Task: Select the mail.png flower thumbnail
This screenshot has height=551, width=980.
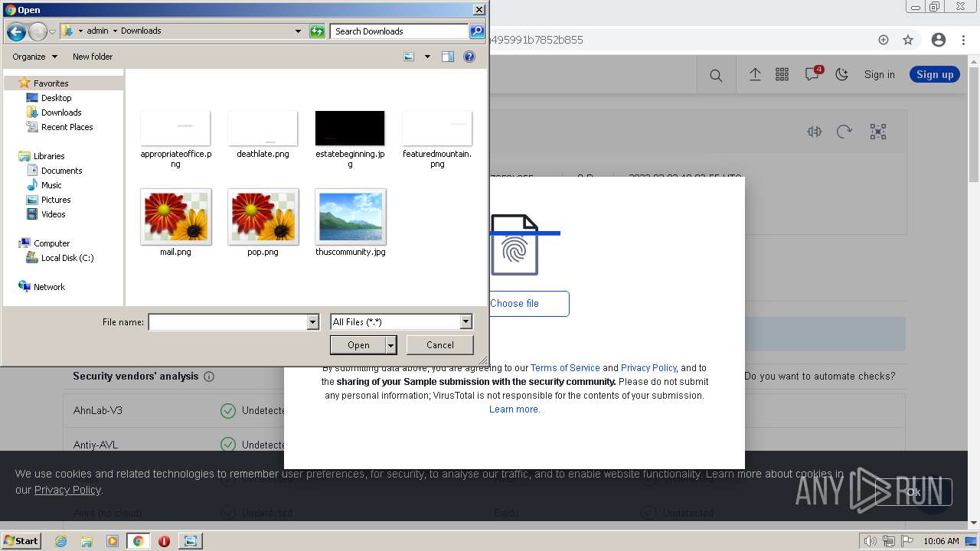Action: click(175, 217)
